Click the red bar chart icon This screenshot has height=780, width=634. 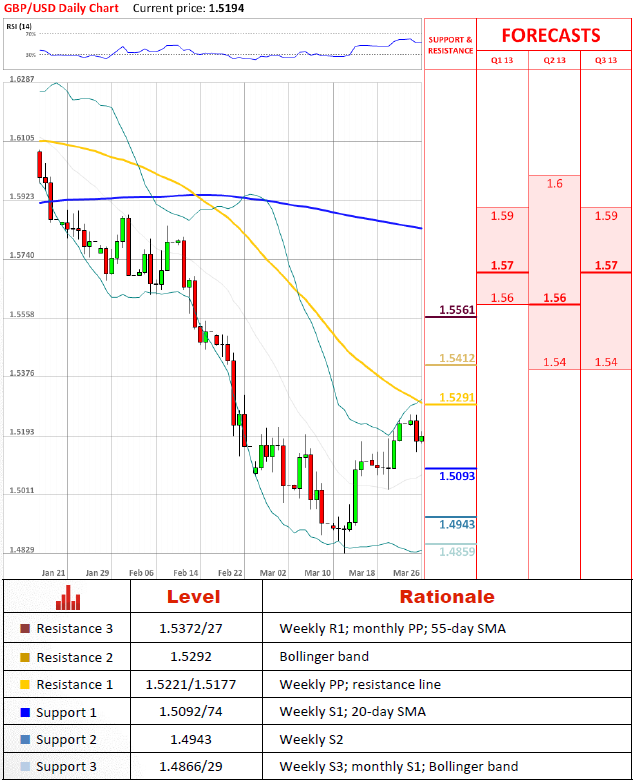68,597
